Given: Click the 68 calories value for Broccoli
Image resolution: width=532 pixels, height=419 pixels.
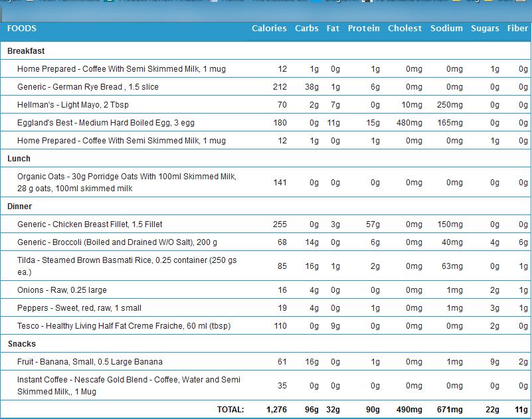Looking at the screenshot, I should pyautogui.click(x=282, y=242).
